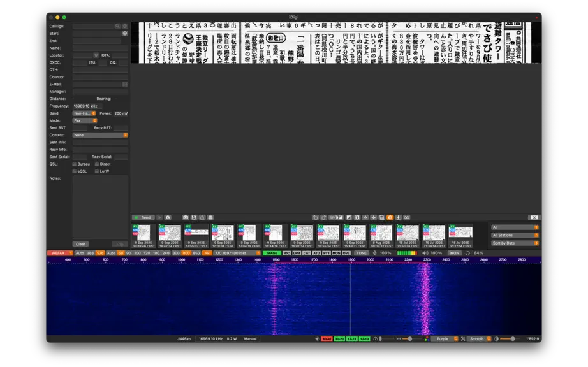Image resolution: width=588 pixels, height=367 pixels.
Task: Click the headphones monitor icon
Action: click(467, 253)
